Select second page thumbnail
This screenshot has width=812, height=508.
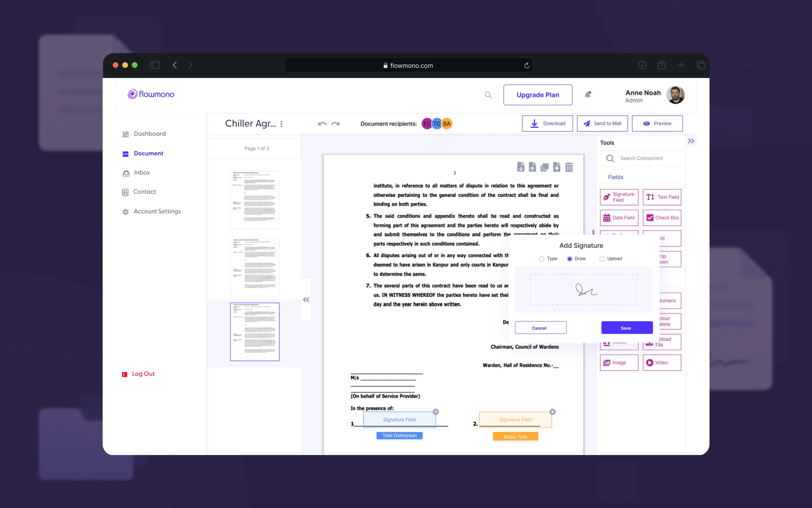coord(255,267)
